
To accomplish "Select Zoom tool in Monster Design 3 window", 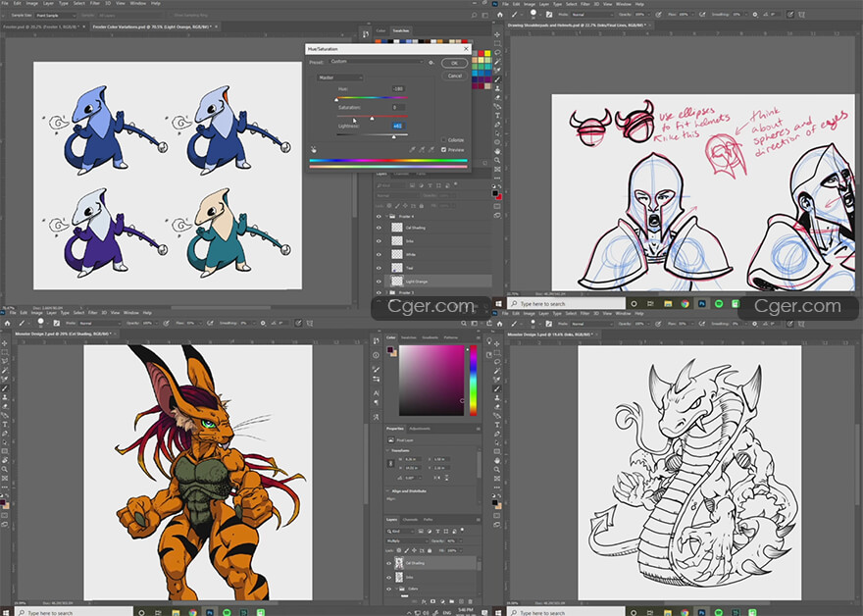I will click(x=497, y=469).
